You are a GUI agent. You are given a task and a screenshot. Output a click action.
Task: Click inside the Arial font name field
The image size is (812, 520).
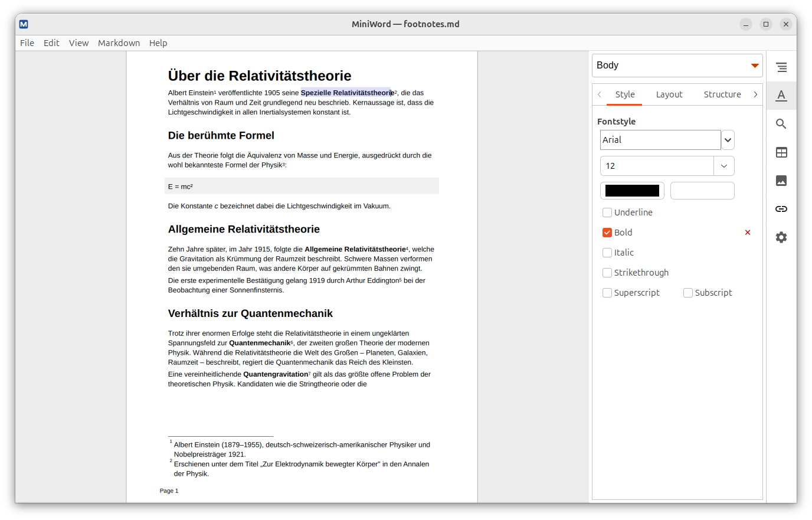coord(660,140)
